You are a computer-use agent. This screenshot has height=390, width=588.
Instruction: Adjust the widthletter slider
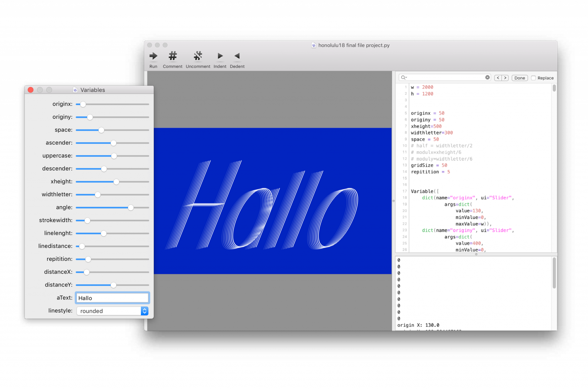pyautogui.click(x=112, y=194)
